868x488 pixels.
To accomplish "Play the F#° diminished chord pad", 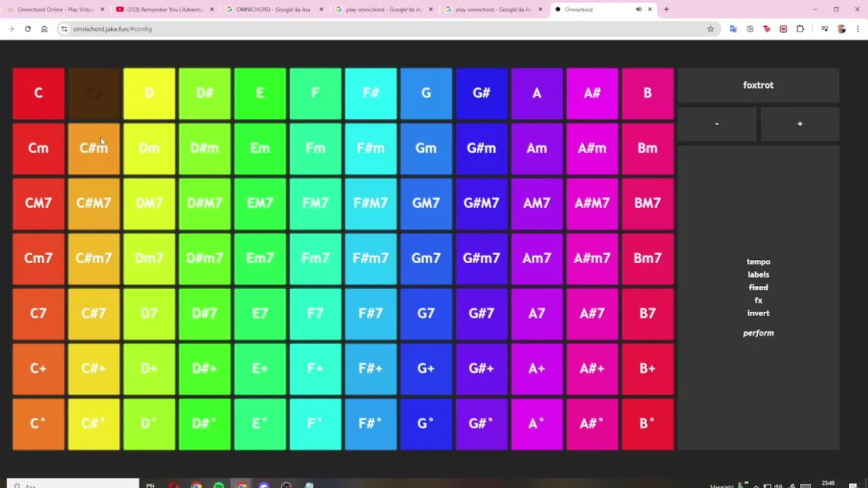I will 370,424.
